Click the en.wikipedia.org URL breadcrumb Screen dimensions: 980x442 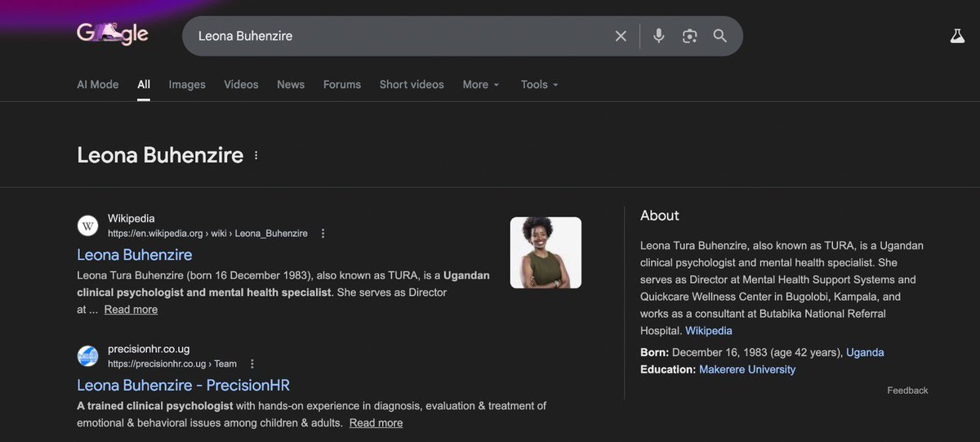(x=207, y=234)
